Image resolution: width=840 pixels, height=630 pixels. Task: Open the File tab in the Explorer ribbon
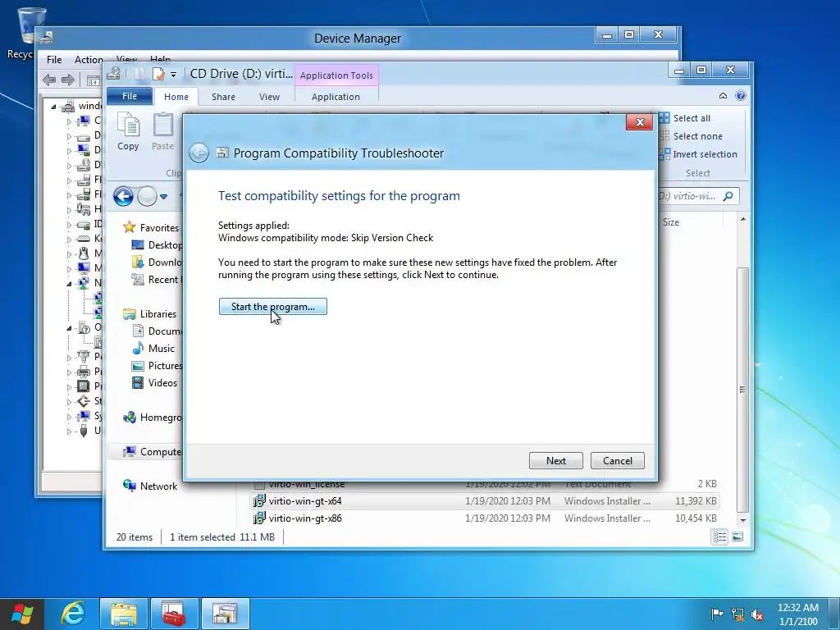pyautogui.click(x=130, y=96)
